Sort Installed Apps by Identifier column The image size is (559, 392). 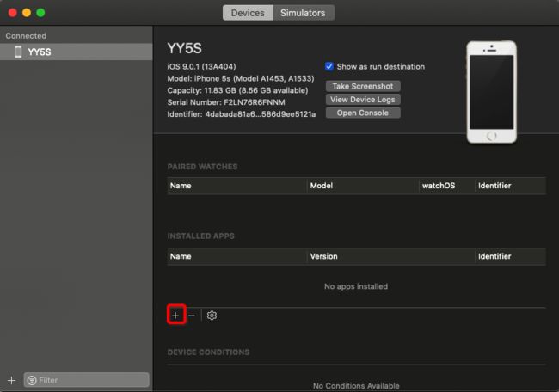click(x=510, y=256)
